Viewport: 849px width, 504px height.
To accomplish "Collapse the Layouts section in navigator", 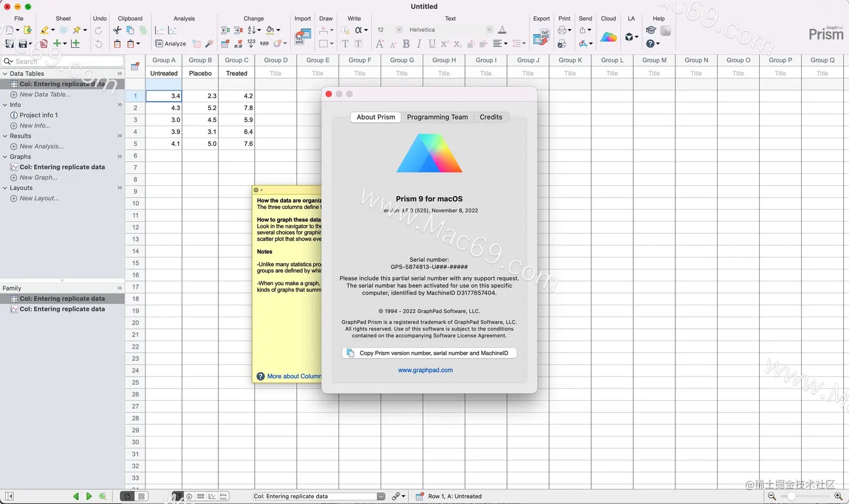I will 5,188.
